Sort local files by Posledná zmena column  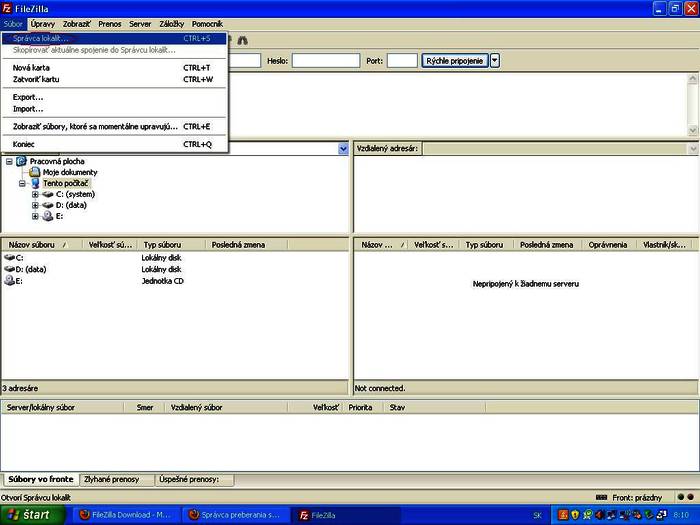(246, 245)
